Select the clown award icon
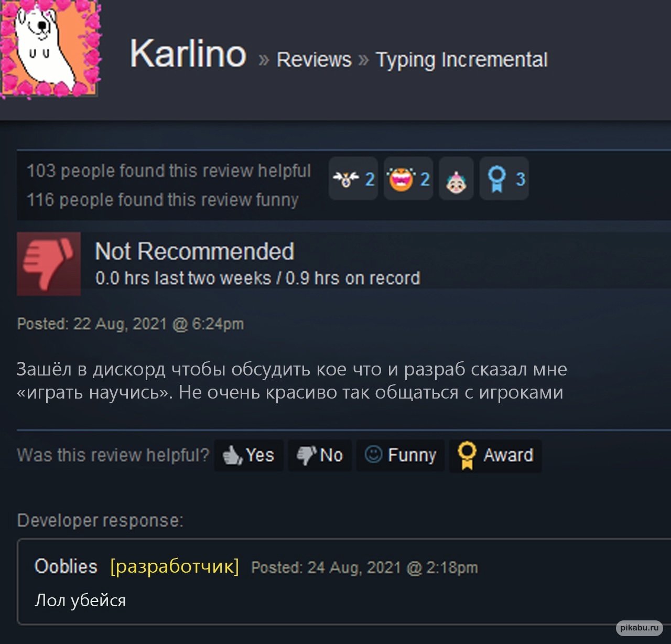Viewport: 671px width, 644px height. coord(456,178)
